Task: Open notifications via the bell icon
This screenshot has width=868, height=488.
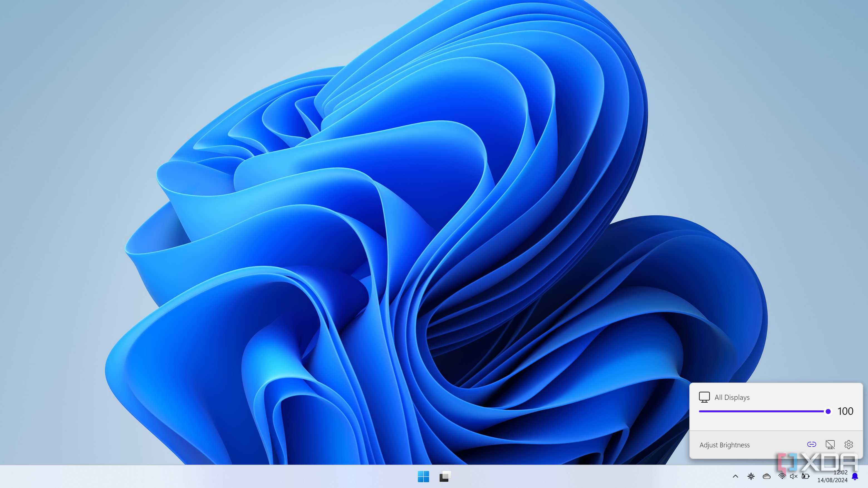Action: [855, 476]
